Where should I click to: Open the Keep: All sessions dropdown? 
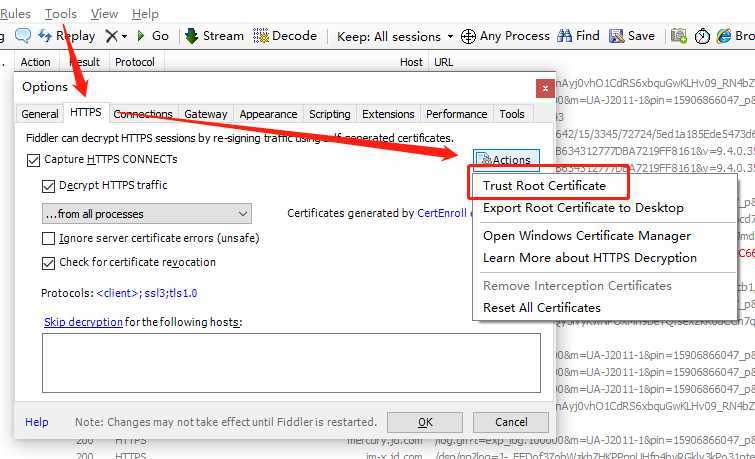[395, 36]
